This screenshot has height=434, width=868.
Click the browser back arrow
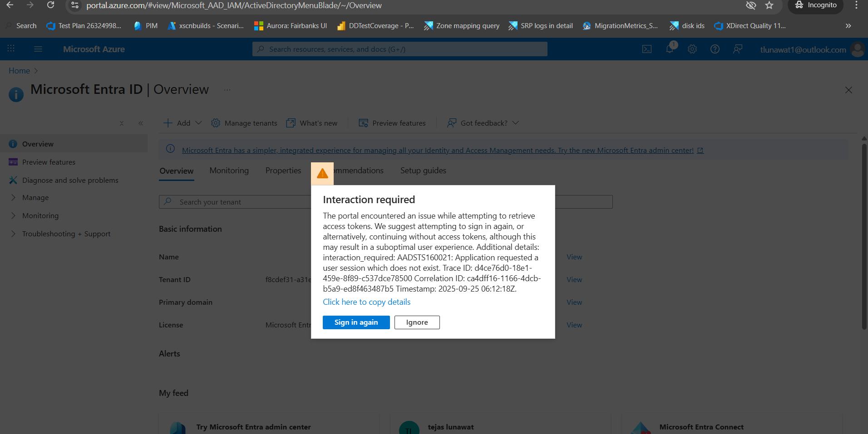pyautogui.click(x=10, y=5)
